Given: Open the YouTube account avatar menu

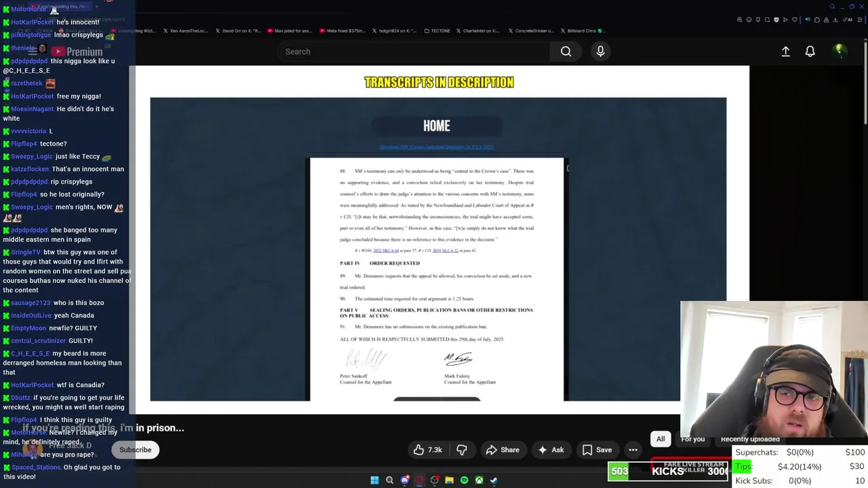Looking at the screenshot, I should (x=840, y=51).
